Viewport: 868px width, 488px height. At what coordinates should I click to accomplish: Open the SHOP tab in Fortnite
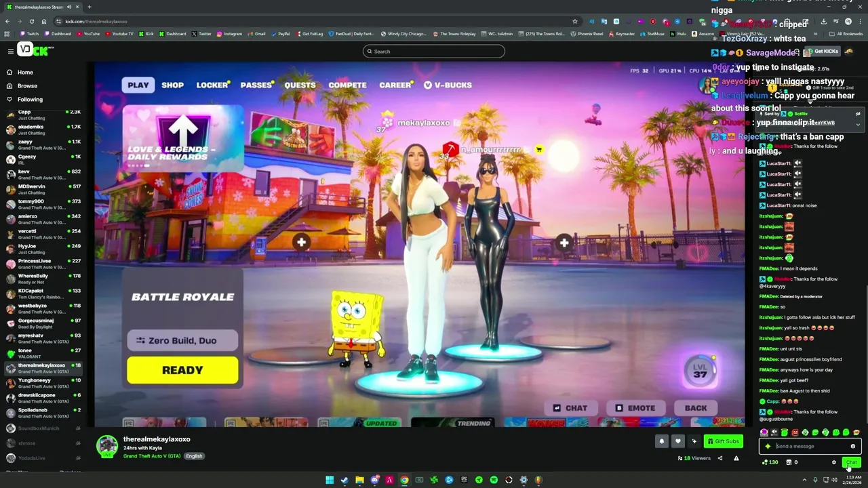coord(172,85)
